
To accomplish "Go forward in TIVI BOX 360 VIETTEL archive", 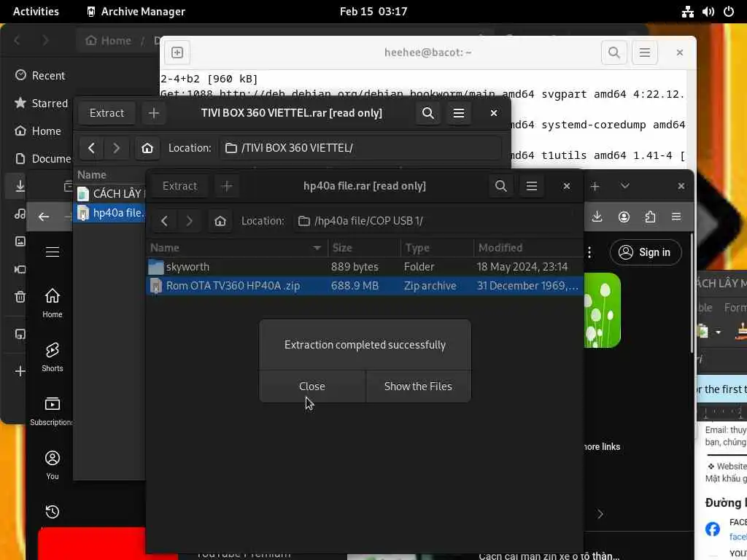I will [x=116, y=148].
